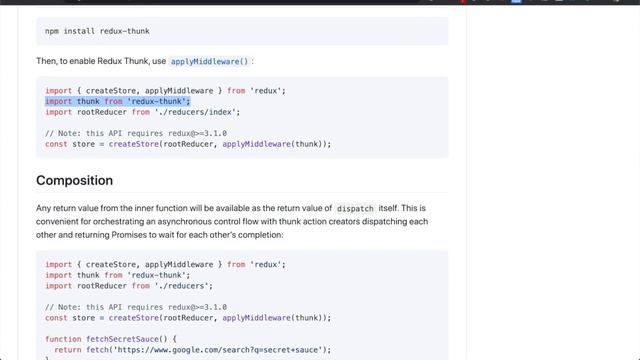
Task: Click the 'Then, to enable Redux Thunk, use' sentence
Action: click(x=101, y=61)
